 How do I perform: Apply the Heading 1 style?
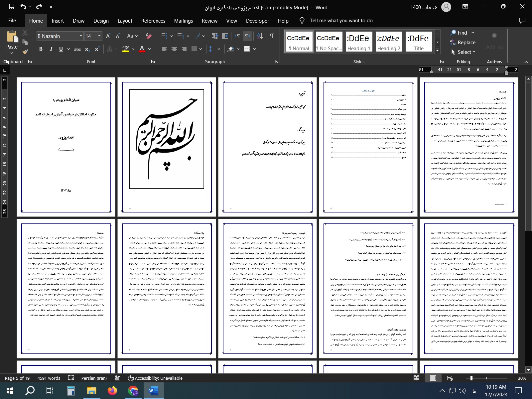coord(358,42)
